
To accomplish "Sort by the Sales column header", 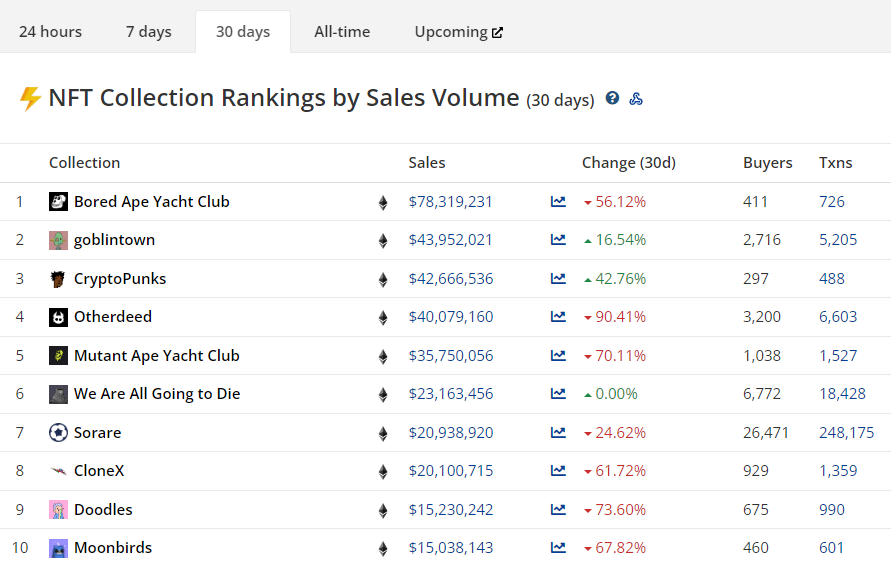I will [427, 163].
